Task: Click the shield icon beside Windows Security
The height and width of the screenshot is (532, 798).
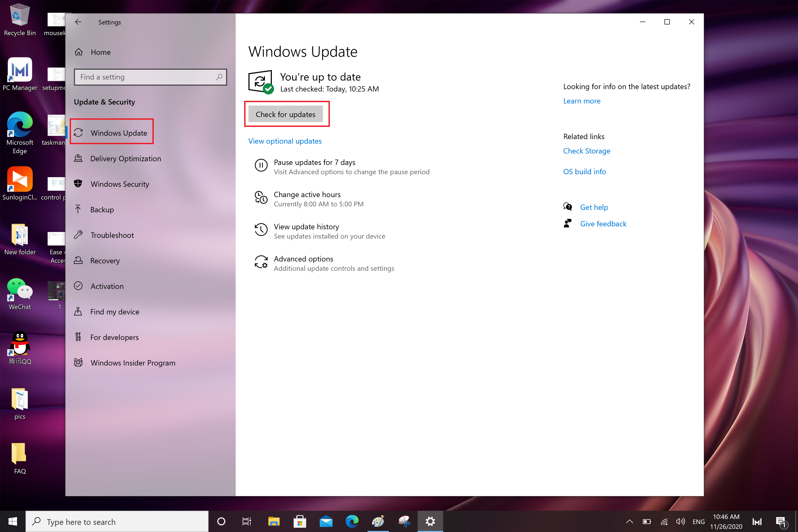Action: click(78, 184)
